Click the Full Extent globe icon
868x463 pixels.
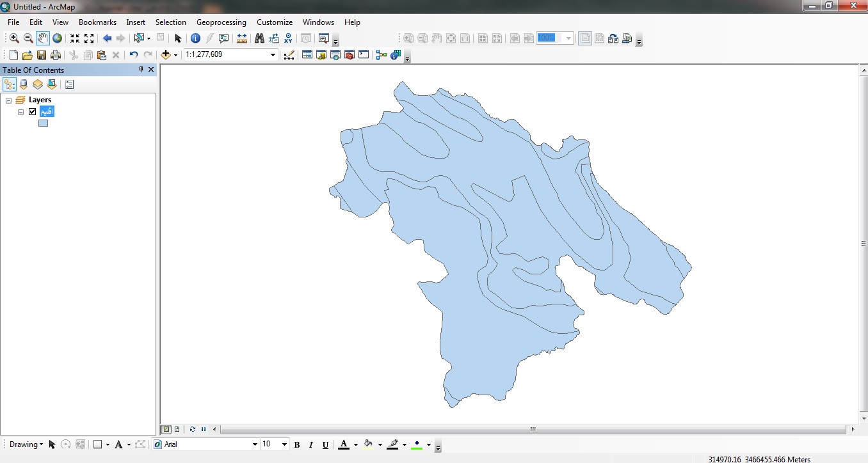(x=58, y=38)
